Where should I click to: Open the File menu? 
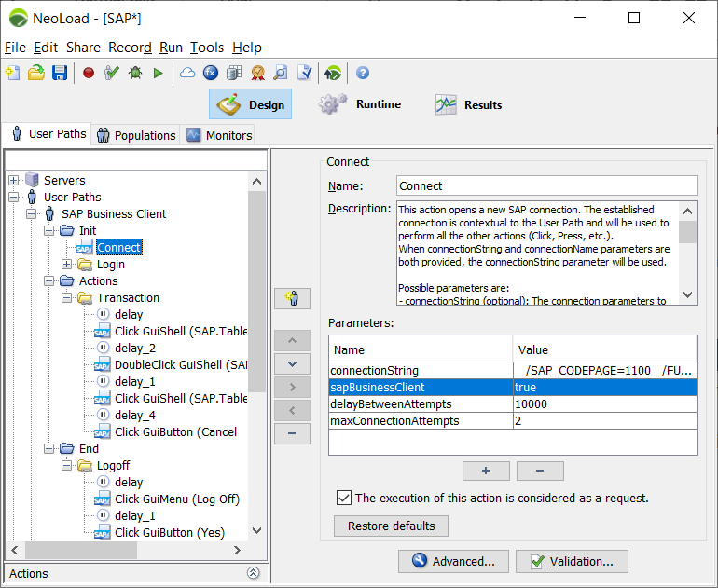coord(15,48)
